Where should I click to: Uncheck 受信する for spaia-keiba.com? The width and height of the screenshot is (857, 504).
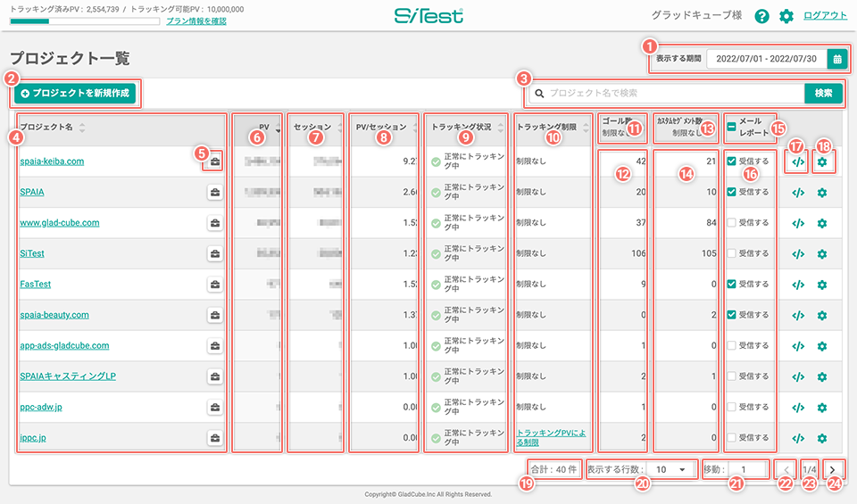coord(731,161)
